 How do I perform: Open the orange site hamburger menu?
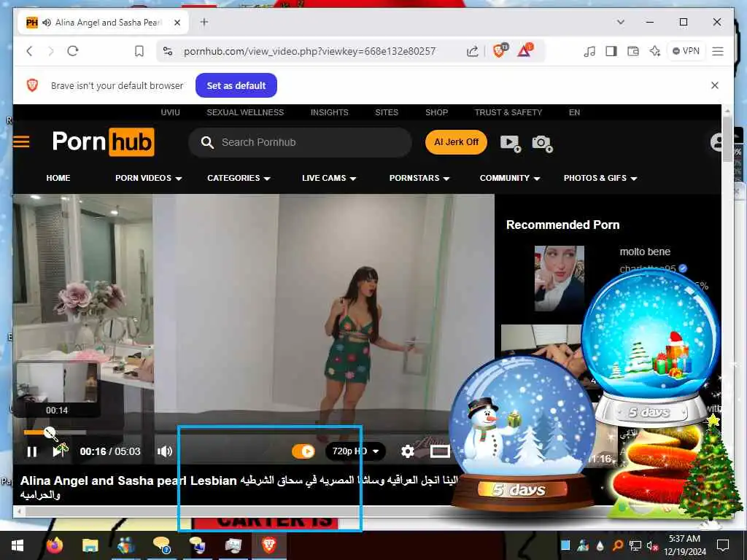tap(21, 141)
